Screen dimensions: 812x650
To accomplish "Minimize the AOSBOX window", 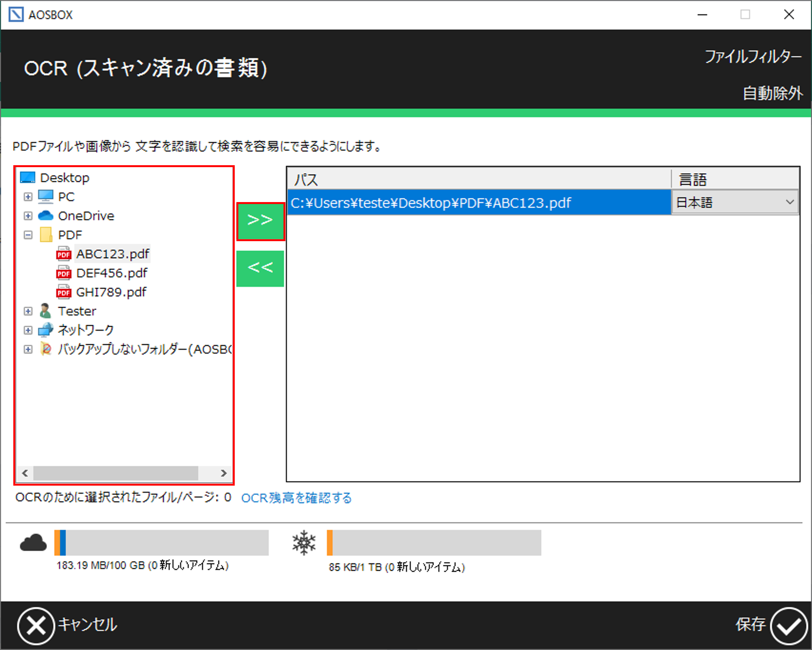I will pyautogui.click(x=703, y=15).
